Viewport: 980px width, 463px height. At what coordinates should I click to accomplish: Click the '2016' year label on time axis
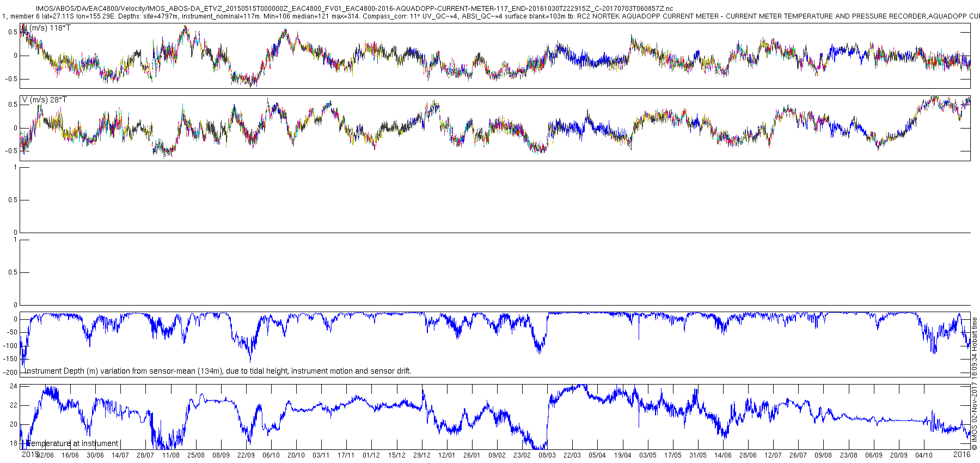pos(962,454)
